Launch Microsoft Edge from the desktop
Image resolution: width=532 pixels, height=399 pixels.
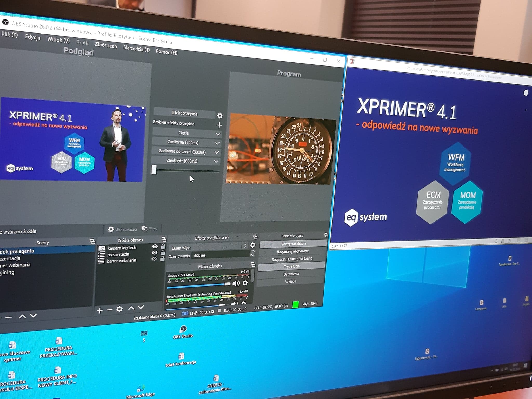point(141,392)
